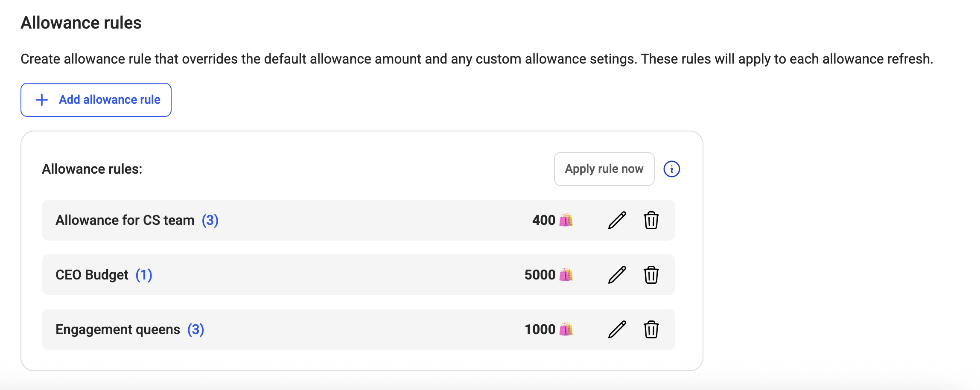Image resolution: width=980 pixels, height=390 pixels.
Task: Click the 1000 shopping bag amount
Action: click(x=548, y=329)
